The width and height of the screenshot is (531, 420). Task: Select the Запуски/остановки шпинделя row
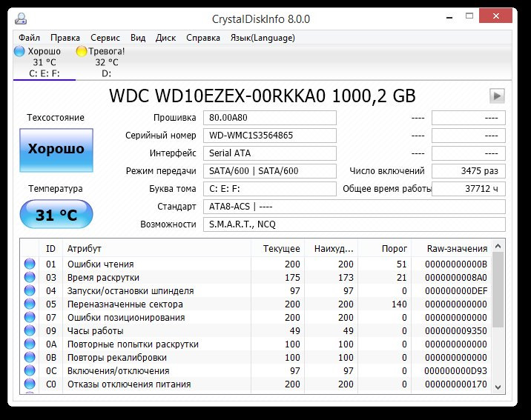(257, 290)
